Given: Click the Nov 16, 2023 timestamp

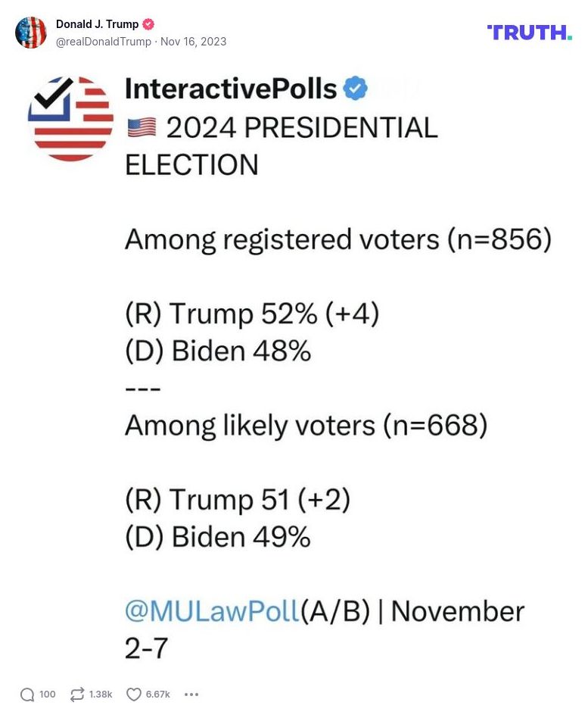Looking at the screenshot, I should coord(193,42).
